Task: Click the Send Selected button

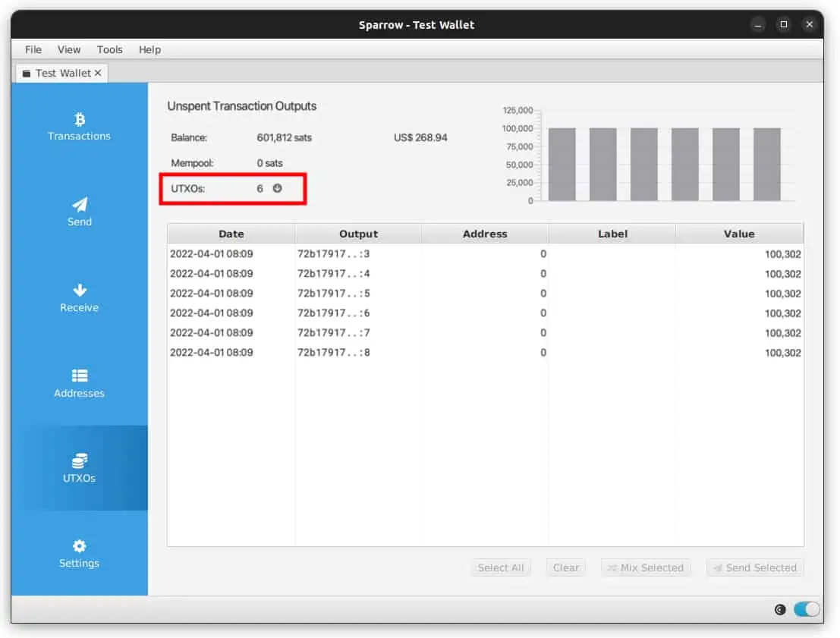Action: (x=755, y=567)
